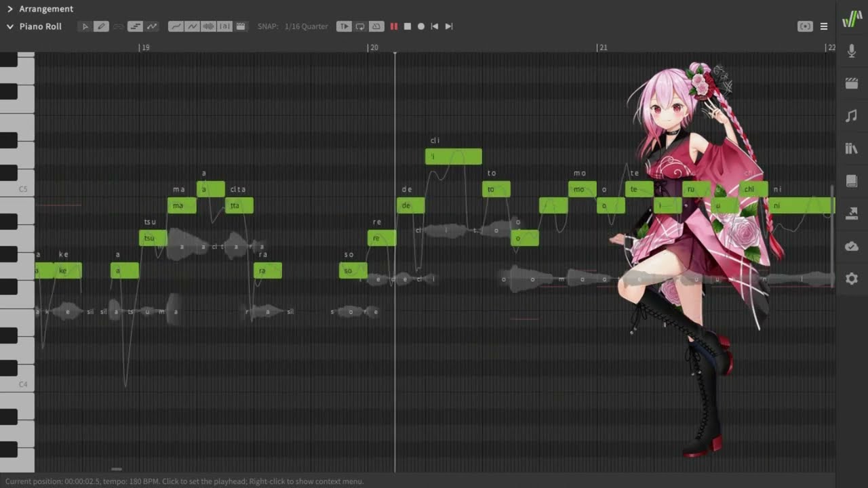Open the Library books panel
Screen dimensions: 868x488
click(852, 148)
